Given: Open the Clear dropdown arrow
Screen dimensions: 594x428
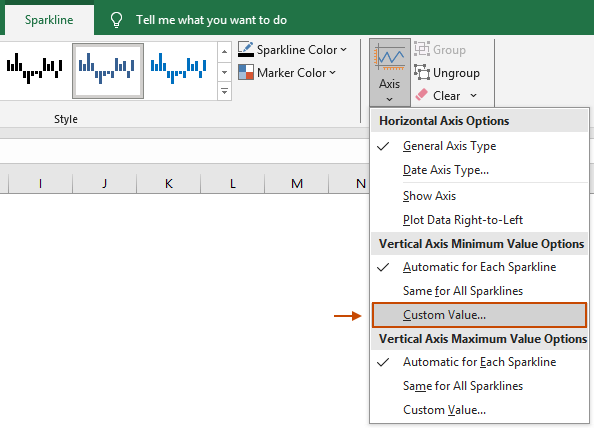Looking at the screenshot, I should [474, 95].
